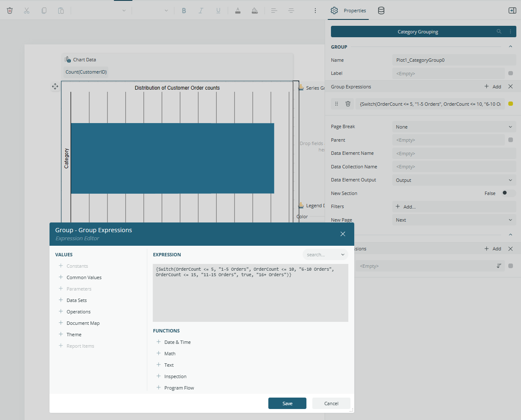Edit the Name field Plot1_CategoryGroup0
521x420 pixels.
454,60
